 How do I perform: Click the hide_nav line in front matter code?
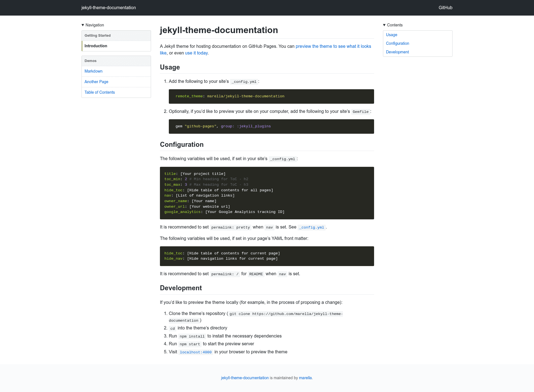pyautogui.click(x=221, y=259)
